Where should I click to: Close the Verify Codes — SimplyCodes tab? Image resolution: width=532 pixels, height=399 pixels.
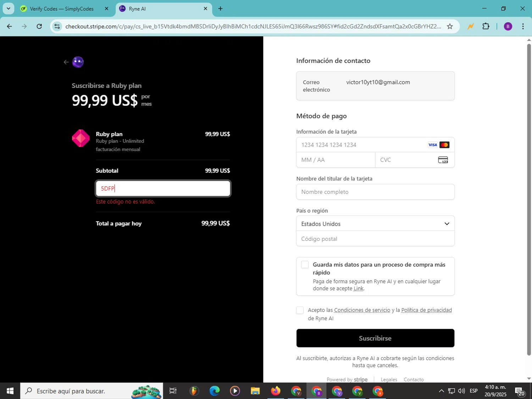click(106, 9)
